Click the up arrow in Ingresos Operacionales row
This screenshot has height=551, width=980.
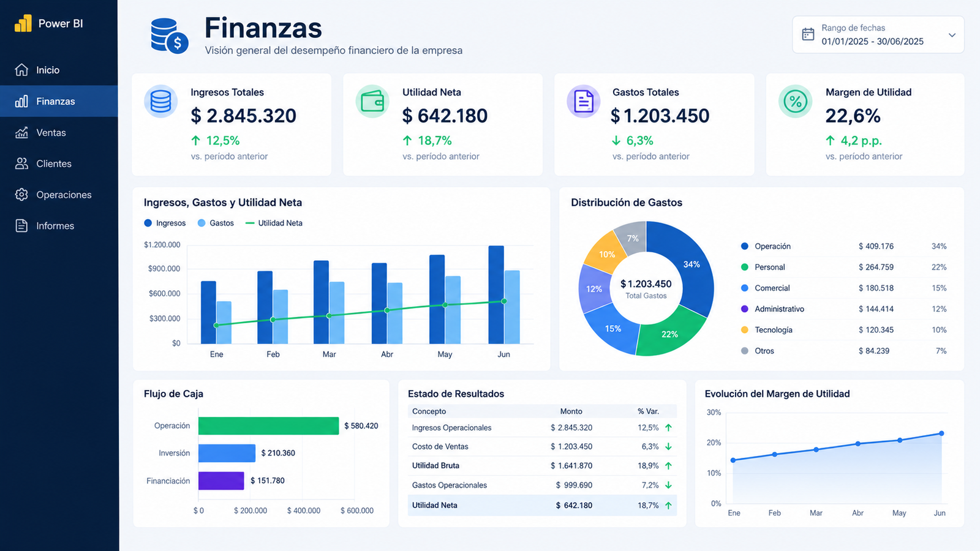tap(668, 428)
